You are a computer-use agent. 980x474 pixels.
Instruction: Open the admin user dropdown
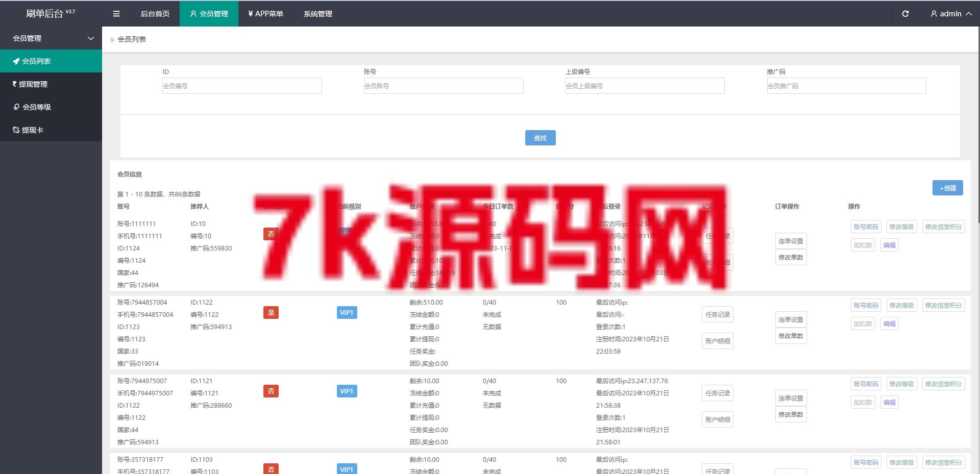point(951,14)
